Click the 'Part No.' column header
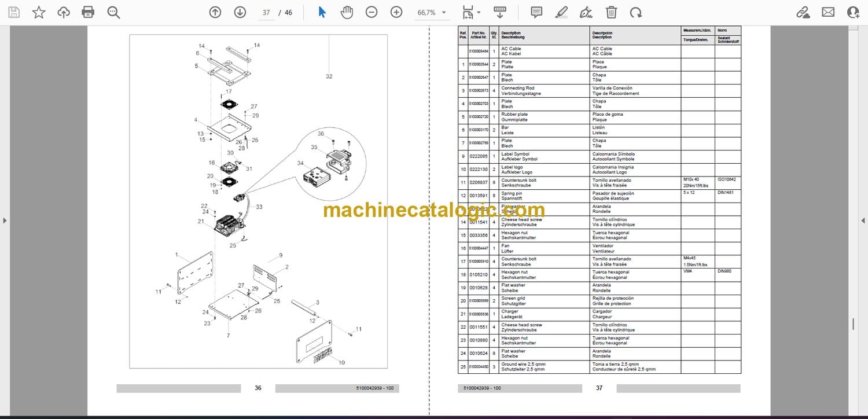 (x=478, y=33)
